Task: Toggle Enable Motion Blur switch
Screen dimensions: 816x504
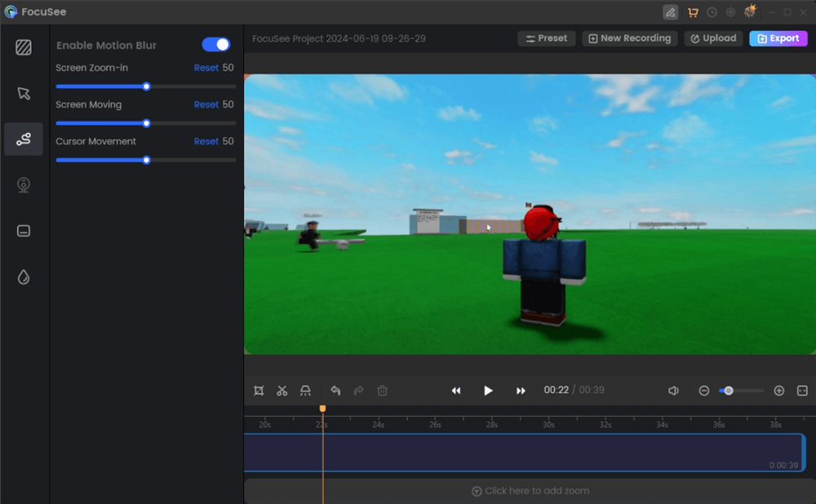Action: coord(216,45)
